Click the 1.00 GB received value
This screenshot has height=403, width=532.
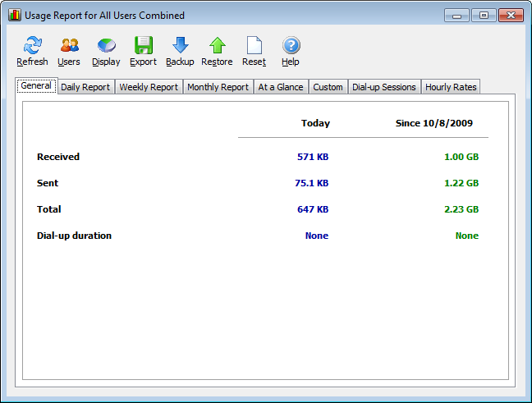pyautogui.click(x=461, y=157)
